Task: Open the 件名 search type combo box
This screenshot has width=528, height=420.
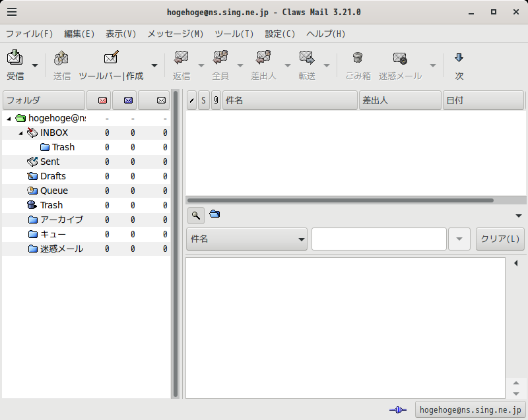Action: pos(246,239)
